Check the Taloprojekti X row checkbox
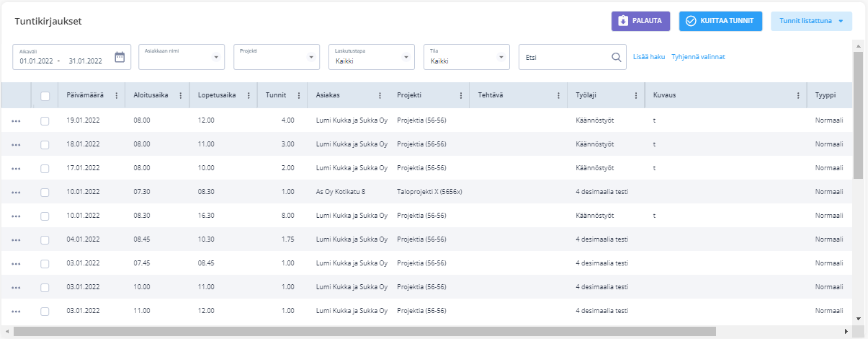Viewport: 868px width, 339px height. pyautogui.click(x=45, y=192)
